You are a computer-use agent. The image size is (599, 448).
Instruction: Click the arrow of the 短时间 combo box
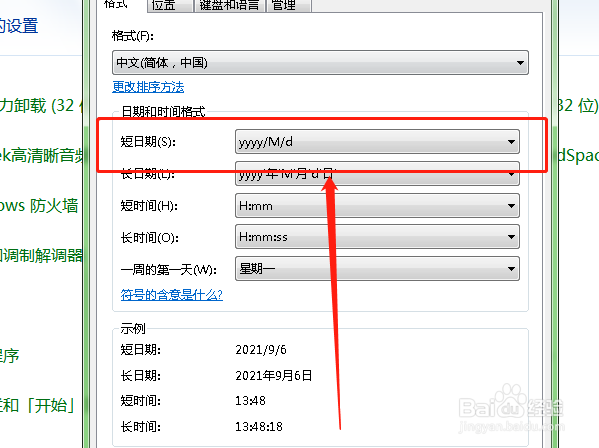pos(511,206)
